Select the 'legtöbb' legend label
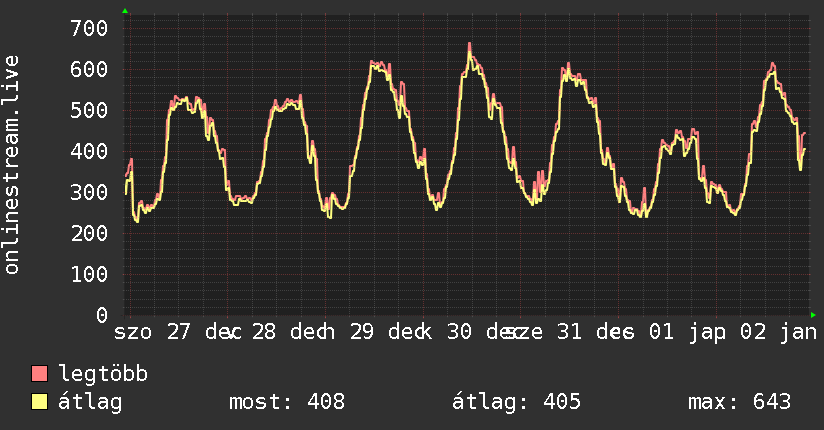This screenshot has width=824, height=430. click(x=103, y=373)
